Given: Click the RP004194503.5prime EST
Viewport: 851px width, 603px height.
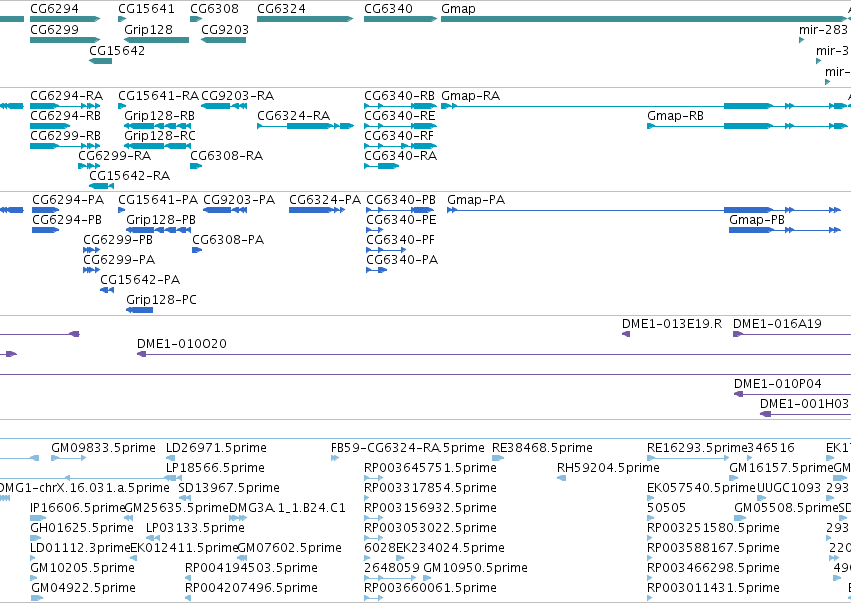Looking at the screenshot, I should 188,578.
